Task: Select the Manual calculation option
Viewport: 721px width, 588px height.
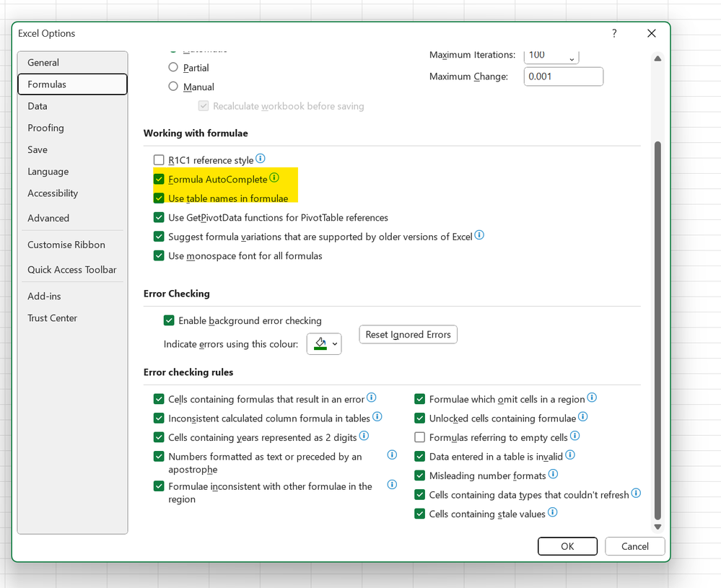Action: [173, 87]
